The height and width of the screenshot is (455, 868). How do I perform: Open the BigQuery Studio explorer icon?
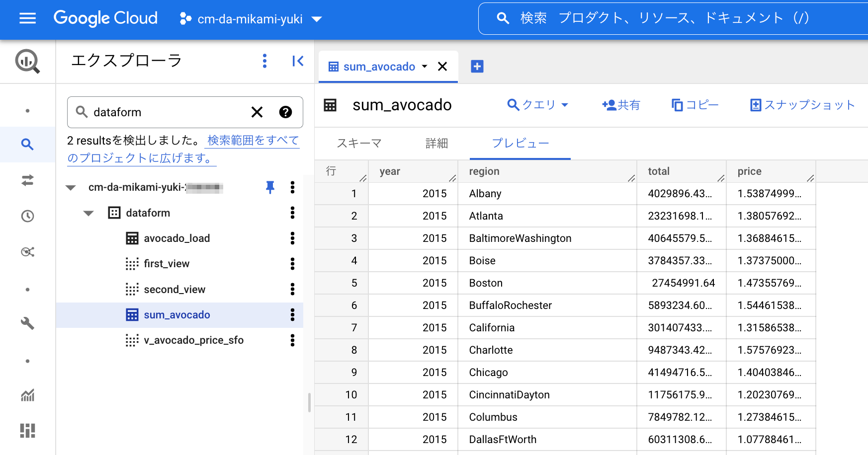click(27, 61)
